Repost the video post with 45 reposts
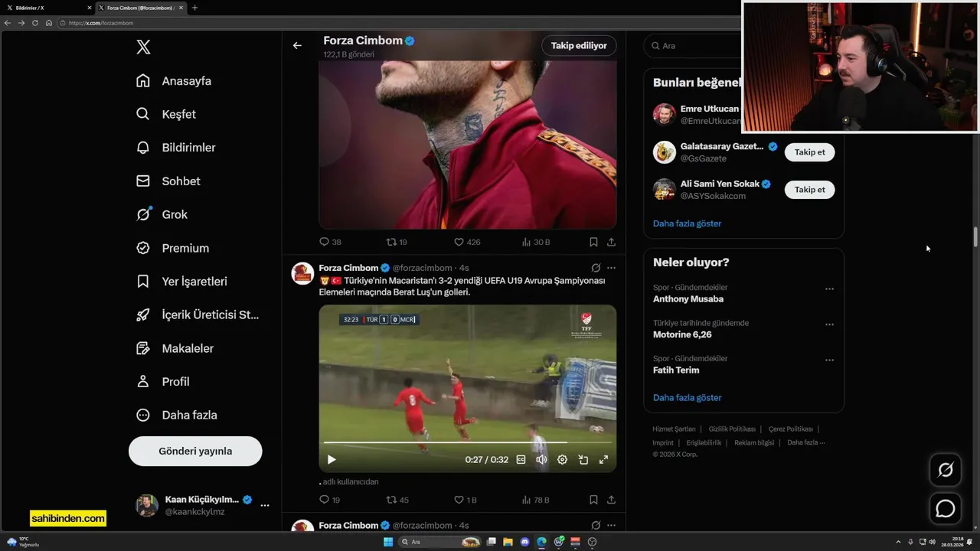980x551 pixels. coord(397,500)
